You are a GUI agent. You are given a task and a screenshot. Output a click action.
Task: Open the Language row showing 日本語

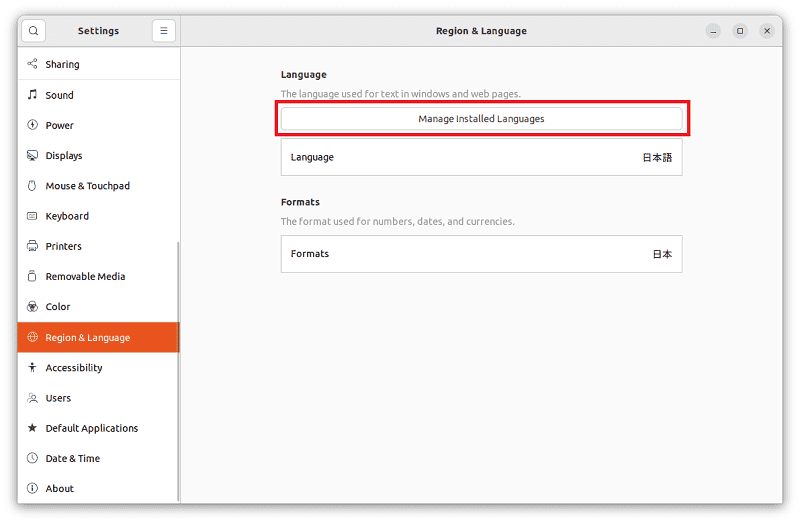[481, 157]
